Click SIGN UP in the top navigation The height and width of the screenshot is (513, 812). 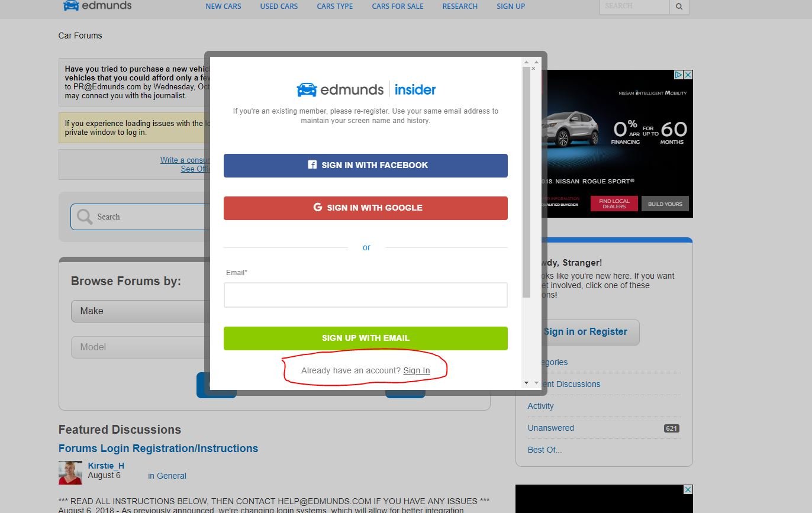[511, 7]
